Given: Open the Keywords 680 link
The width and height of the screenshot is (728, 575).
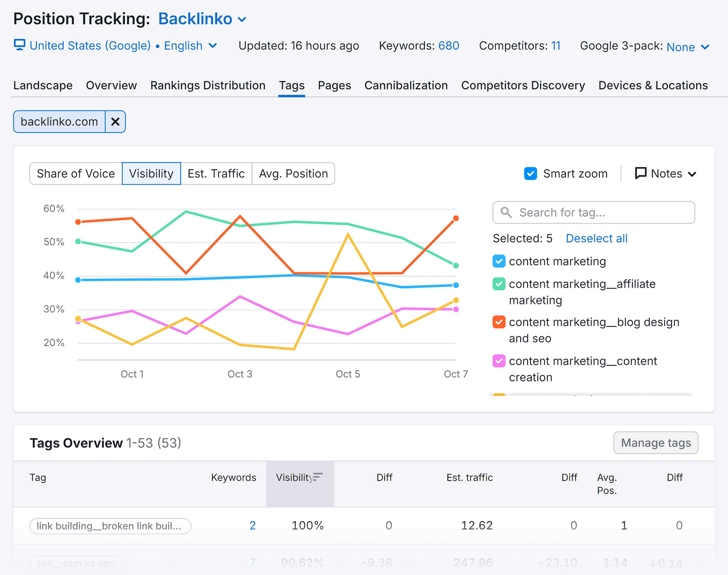Looking at the screenshot, I should pyautogui.click(x=448, y=46).
